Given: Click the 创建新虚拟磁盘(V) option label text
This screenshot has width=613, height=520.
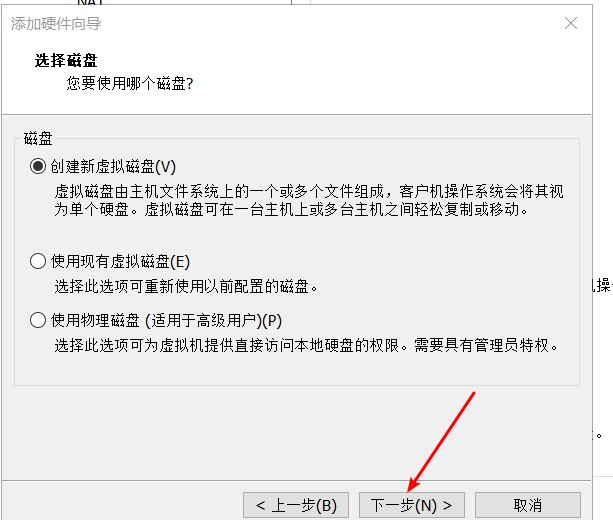Looking at the screenshot, I should point(113,167).
